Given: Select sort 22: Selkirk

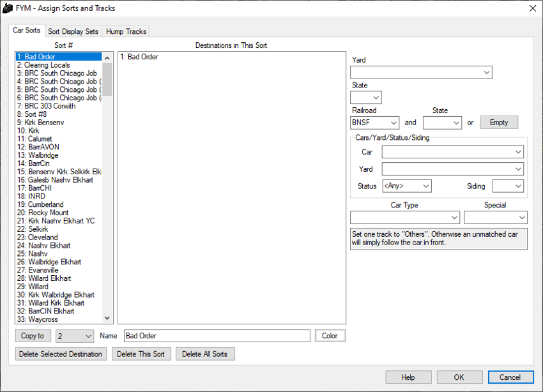Looking at the screenshot, I should tap(59, 229).
